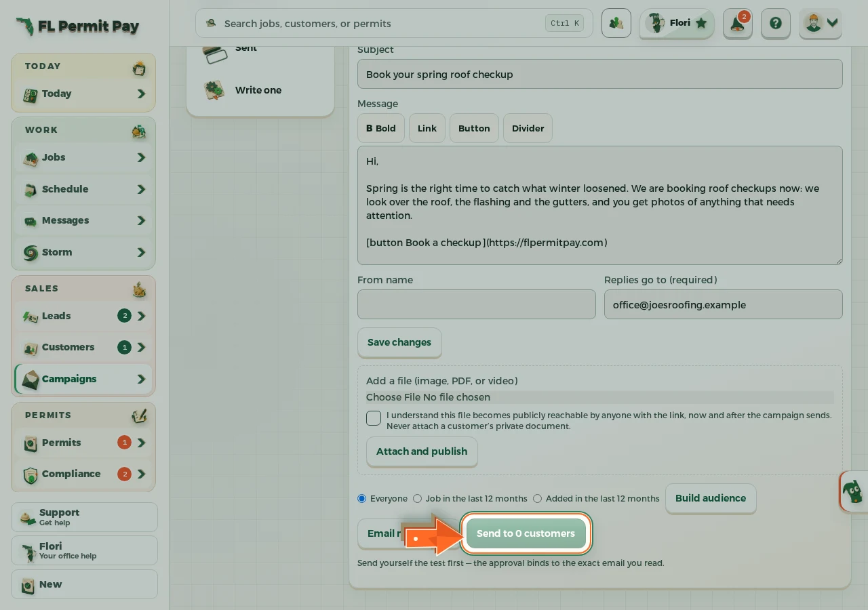Expand the Leads row chevron

tap(141, 317)
